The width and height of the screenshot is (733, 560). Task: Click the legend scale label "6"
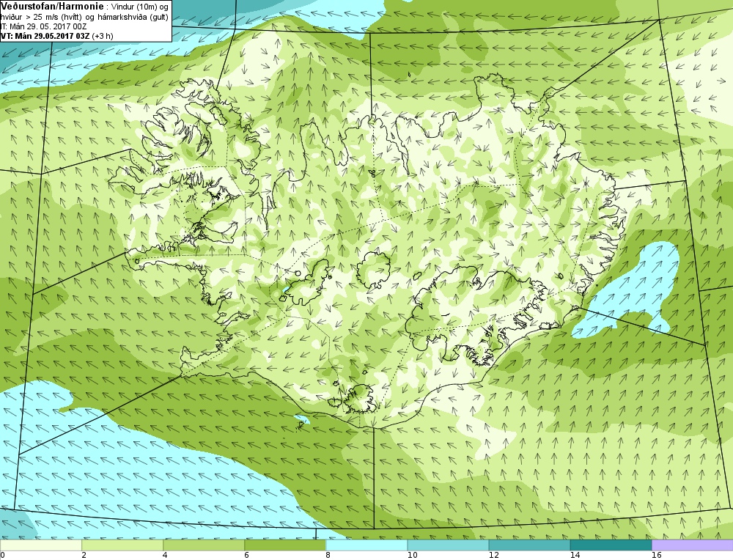click(246, 556)
